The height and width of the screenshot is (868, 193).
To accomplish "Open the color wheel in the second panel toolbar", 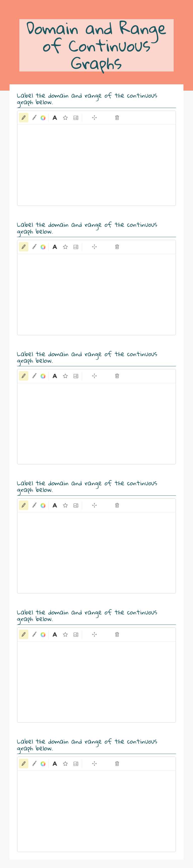I will click(43, 247).
